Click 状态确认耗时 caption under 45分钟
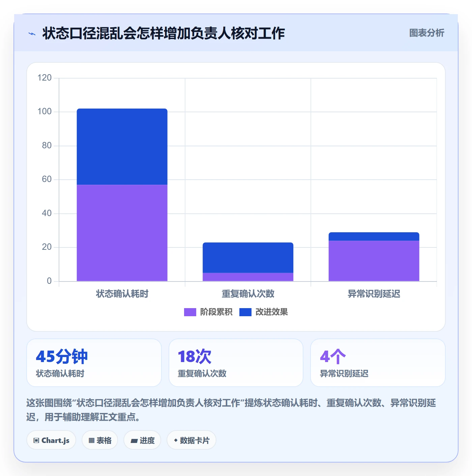The image size is (472, 476). click(60, 374)
